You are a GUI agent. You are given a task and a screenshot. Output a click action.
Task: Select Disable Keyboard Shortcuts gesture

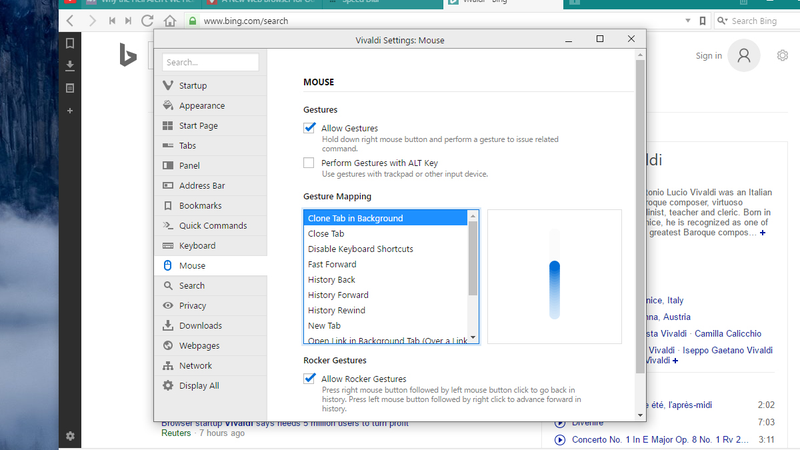coord(385,249)
